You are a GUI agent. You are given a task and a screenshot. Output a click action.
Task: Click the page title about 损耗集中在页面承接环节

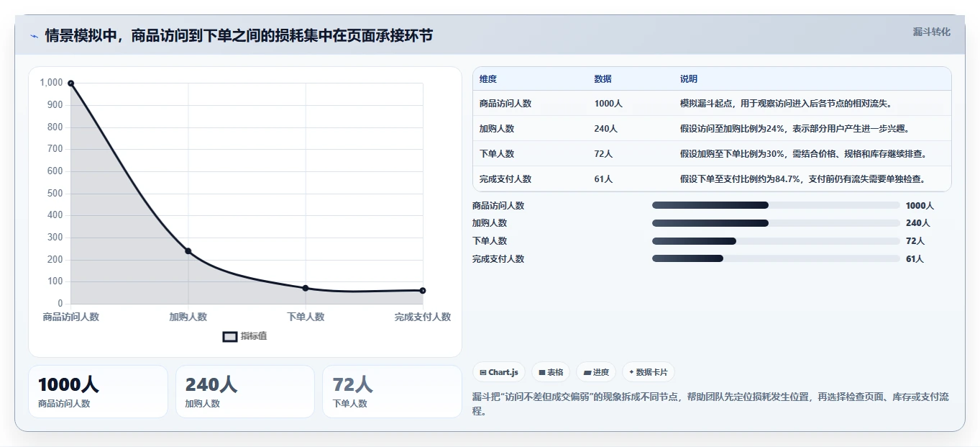(239, 36)
